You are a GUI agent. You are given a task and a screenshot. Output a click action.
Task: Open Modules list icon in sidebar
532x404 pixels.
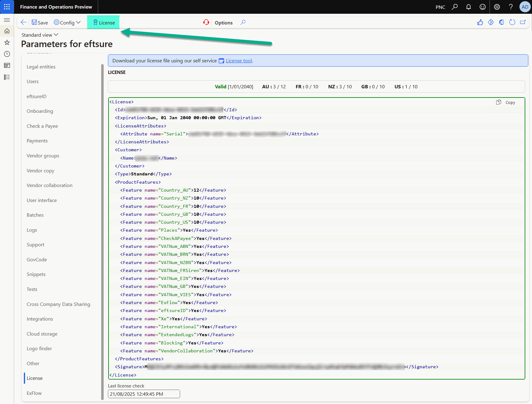pyautogui.click(x=7, y=77)
